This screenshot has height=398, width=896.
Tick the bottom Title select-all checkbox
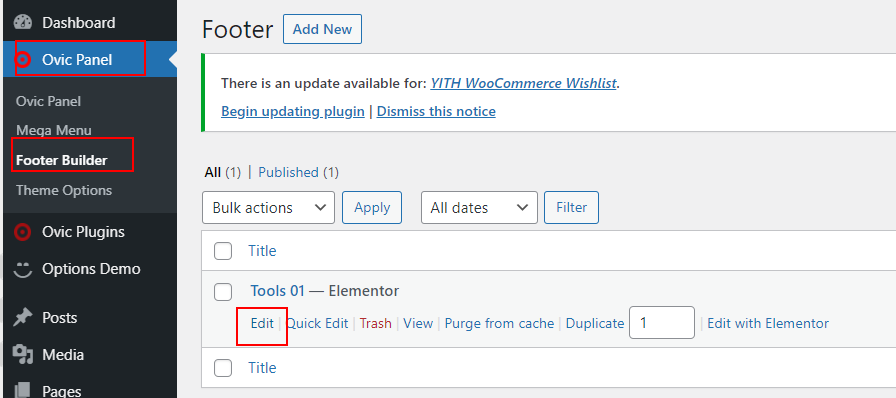coord(223,368)
